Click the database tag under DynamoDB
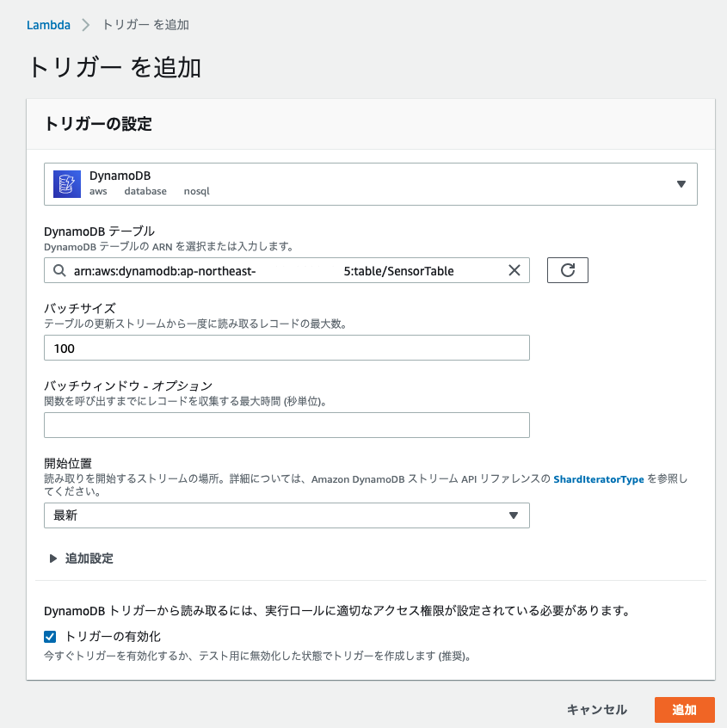Screen dimensions: 727x728 [x=145, y=191]
